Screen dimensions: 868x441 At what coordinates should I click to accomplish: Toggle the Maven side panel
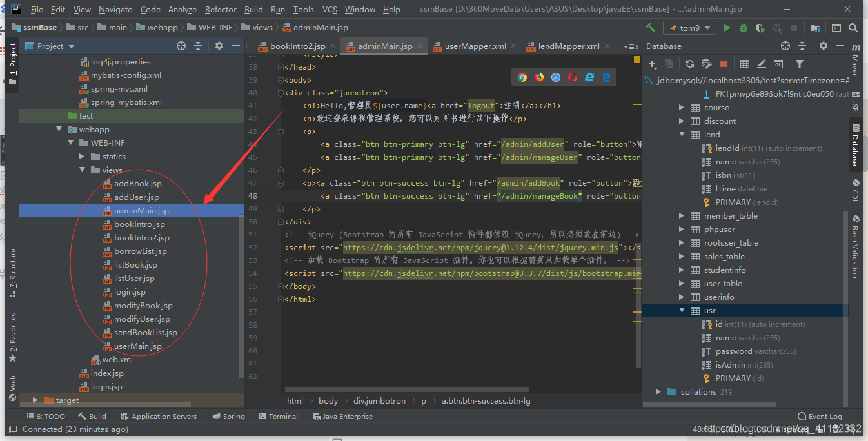tap(855, 61)
